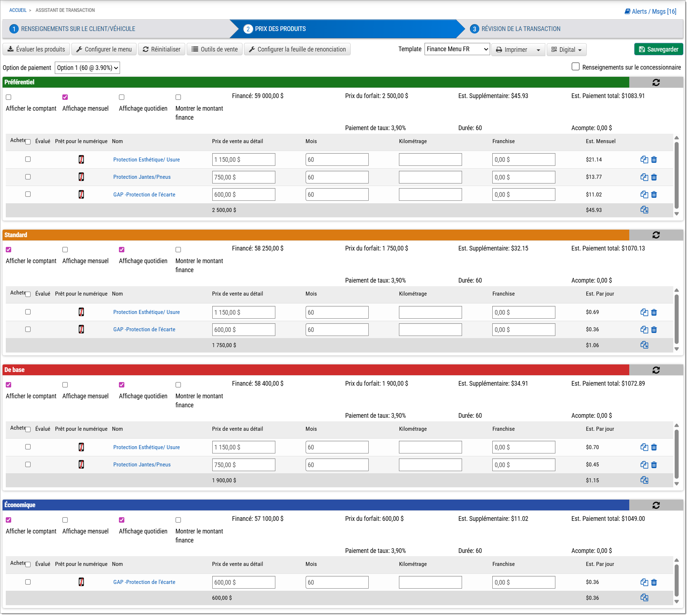Click the refresh icon in the Économique header
The image size is (688, 616).
pos(656,505)
